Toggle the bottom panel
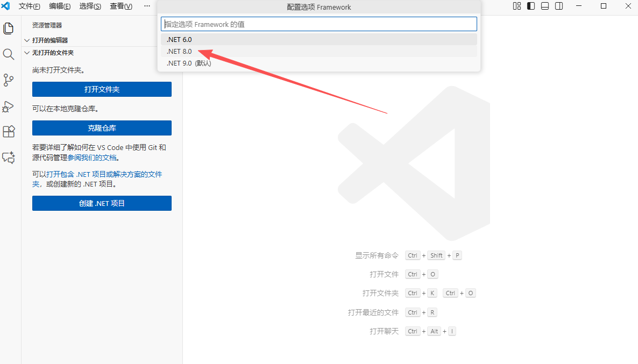This screenshot has height=364, width=638. [x=545, y=6]
